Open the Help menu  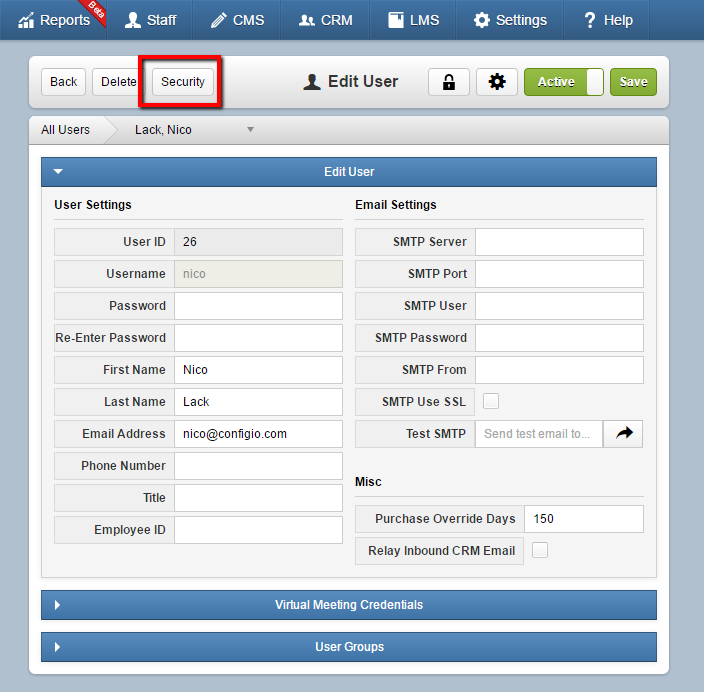[608, 20]
